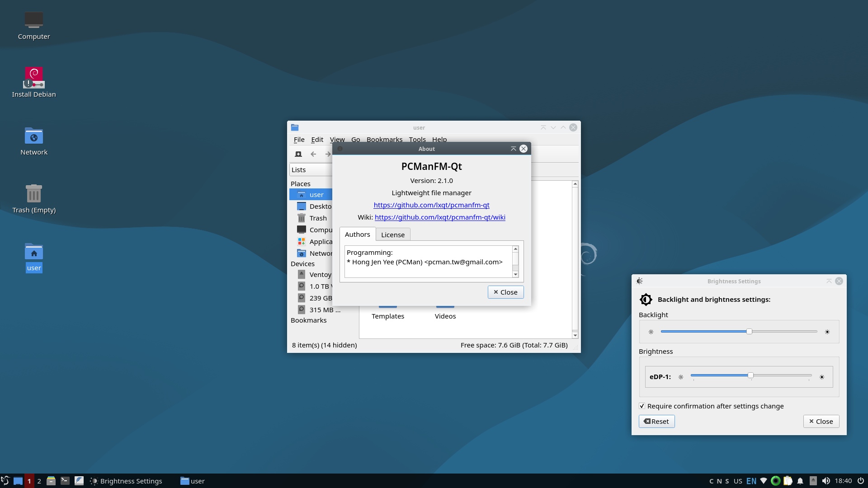868x488 pixels.
Task: Click the Reset button in Brightness Settings
Action: tap(656, 421)
